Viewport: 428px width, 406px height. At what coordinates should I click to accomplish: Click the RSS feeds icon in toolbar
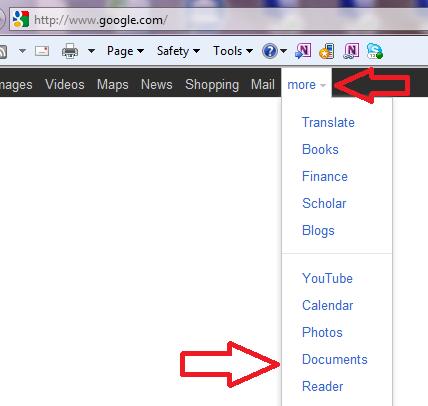click(3, 51)
